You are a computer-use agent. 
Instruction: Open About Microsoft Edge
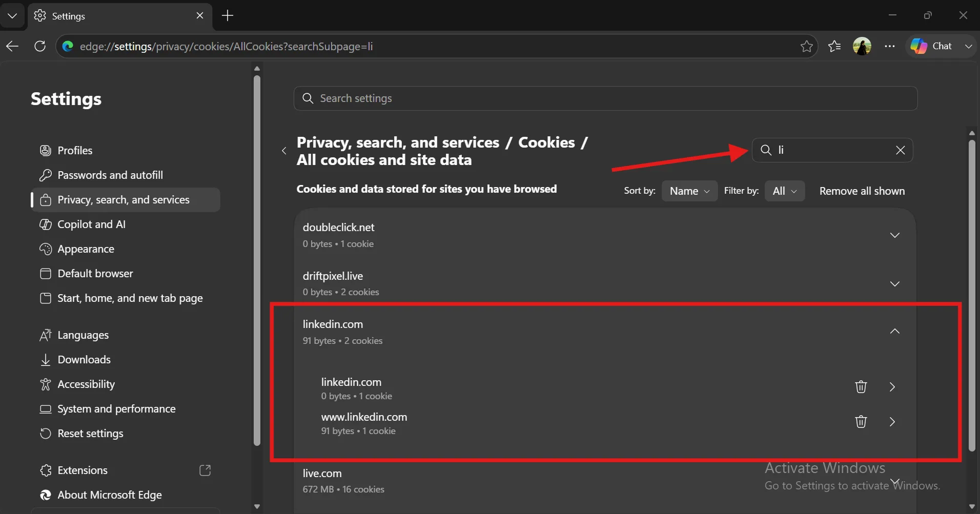pyautogui.click(x=126, y=495)
